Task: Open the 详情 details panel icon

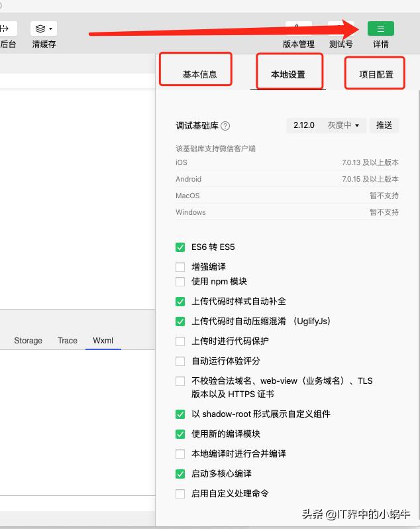Action: click(380, 29)
